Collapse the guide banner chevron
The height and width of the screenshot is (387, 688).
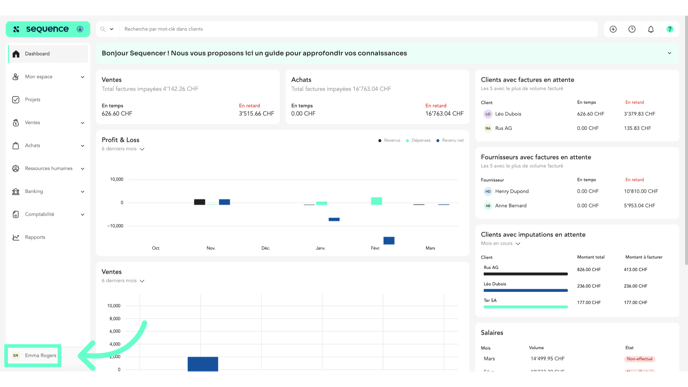click(670, 53)
